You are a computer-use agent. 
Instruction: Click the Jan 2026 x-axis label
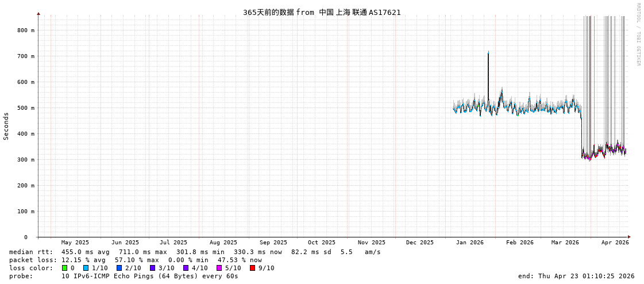[469, 243]
